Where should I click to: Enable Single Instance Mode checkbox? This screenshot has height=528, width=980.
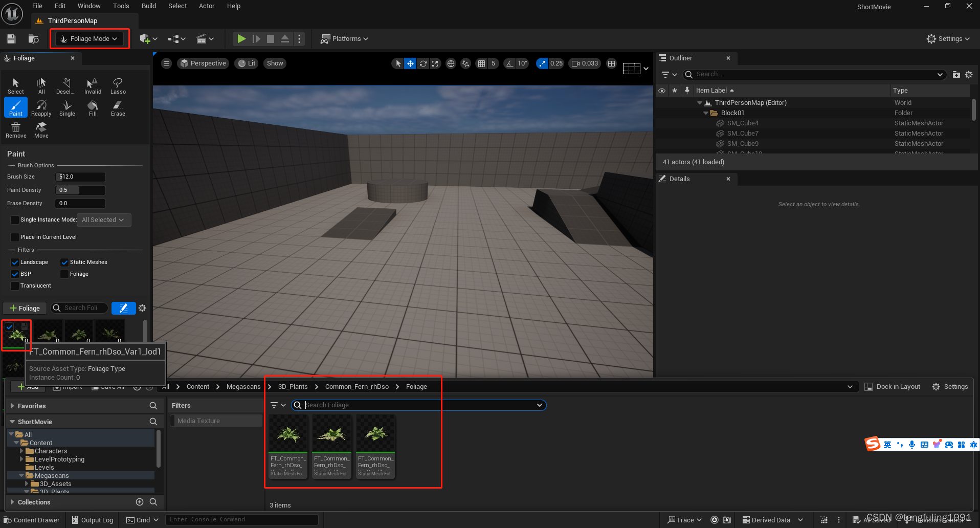pyautogui.click(x=15, y=220)
